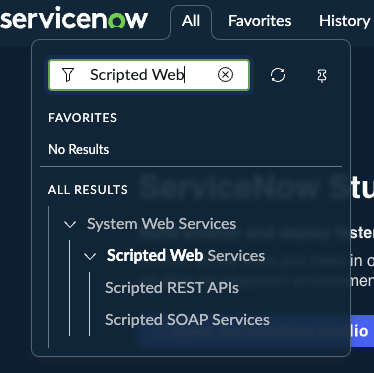Collapse the Scripted Web Services chevron
Image resolution: width=374 pixels, height=373 pixels.
(90, 256)
